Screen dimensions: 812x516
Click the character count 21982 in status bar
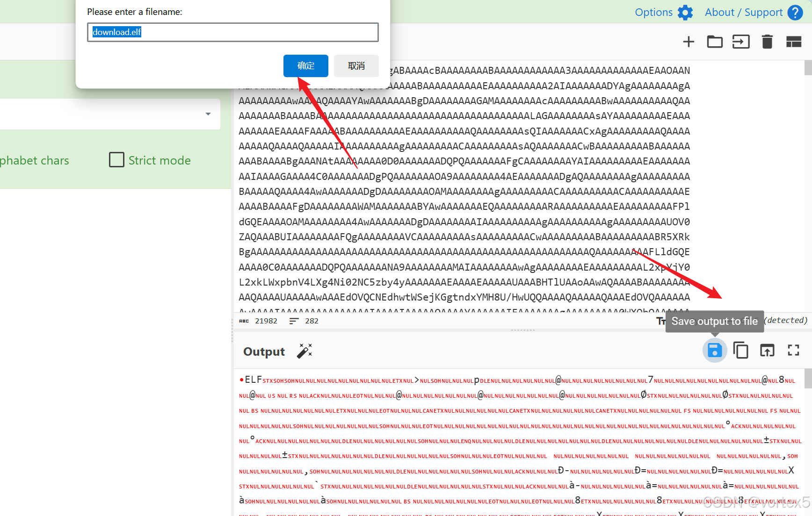266,321
